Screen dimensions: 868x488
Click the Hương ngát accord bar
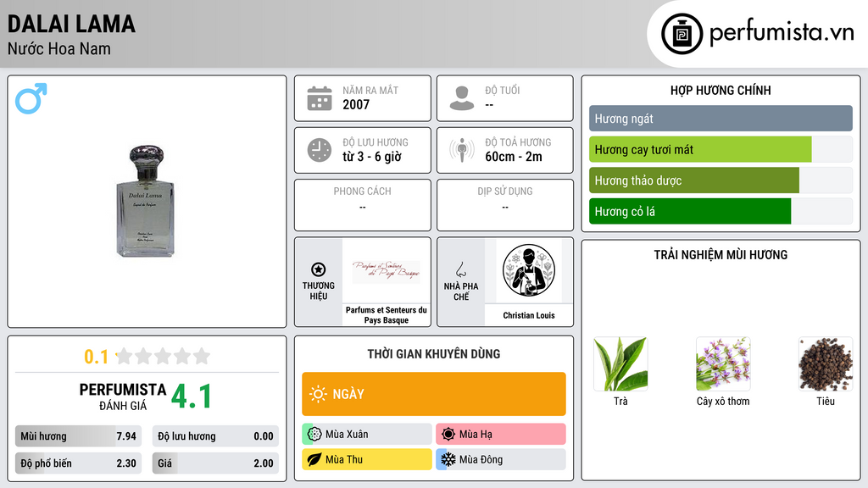click(721, 119)
